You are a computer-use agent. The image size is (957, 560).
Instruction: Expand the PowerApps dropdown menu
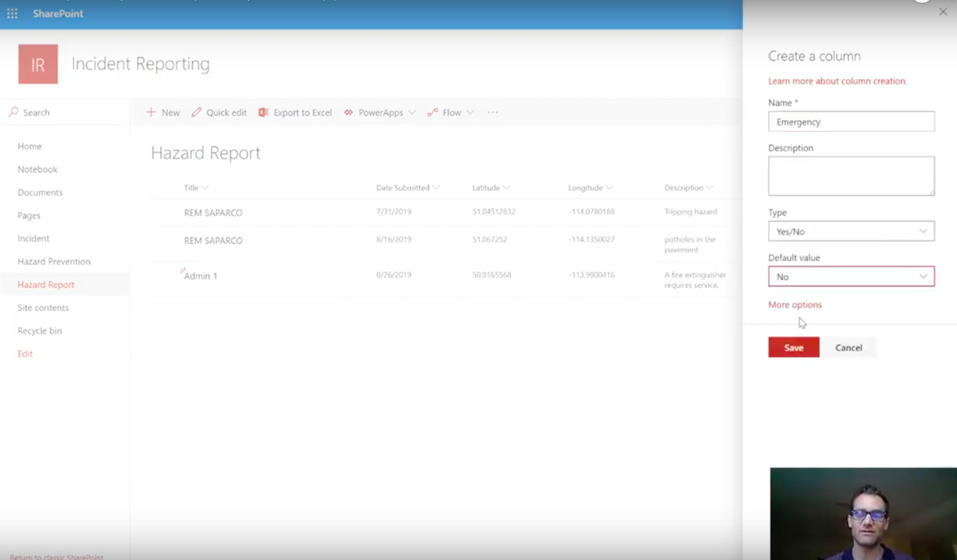(x=412, y=113)
